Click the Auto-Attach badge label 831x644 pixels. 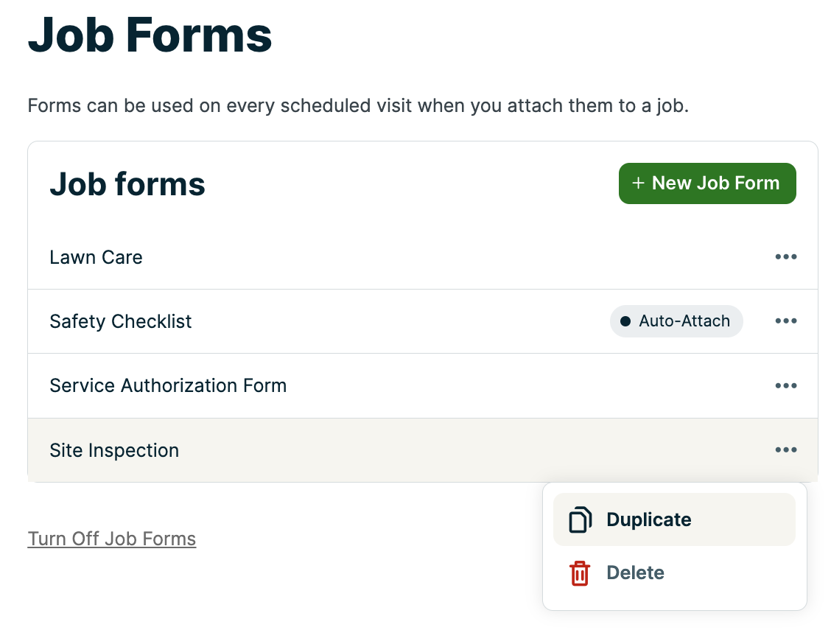tap(684, 321)
